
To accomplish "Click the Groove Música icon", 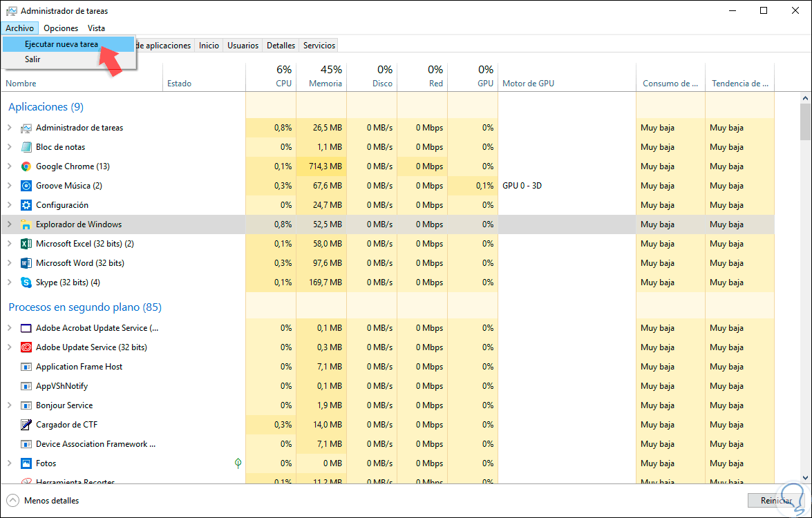I will (26, 186).
